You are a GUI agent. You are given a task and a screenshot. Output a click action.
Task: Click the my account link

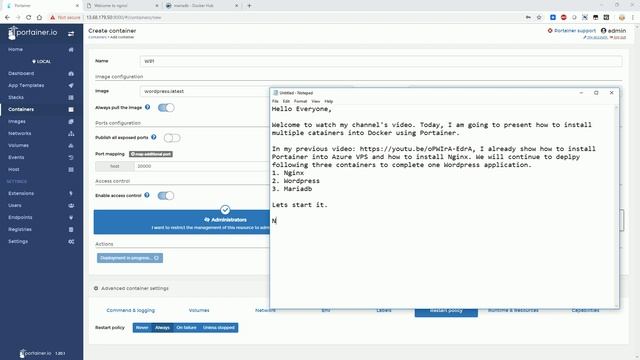(596, 38)
